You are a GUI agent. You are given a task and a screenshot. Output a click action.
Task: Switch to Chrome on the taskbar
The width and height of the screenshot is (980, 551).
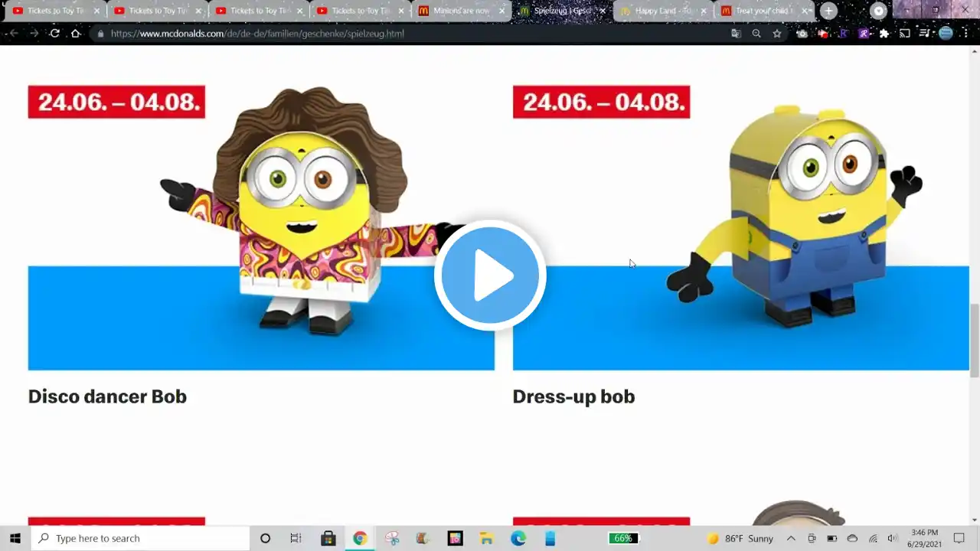pyautogui.click(x=360, y=538)
